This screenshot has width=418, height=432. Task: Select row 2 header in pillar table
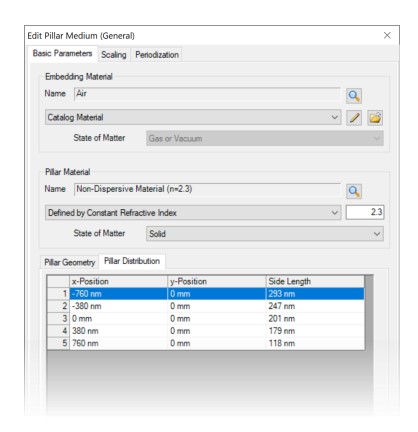[58, 306]
